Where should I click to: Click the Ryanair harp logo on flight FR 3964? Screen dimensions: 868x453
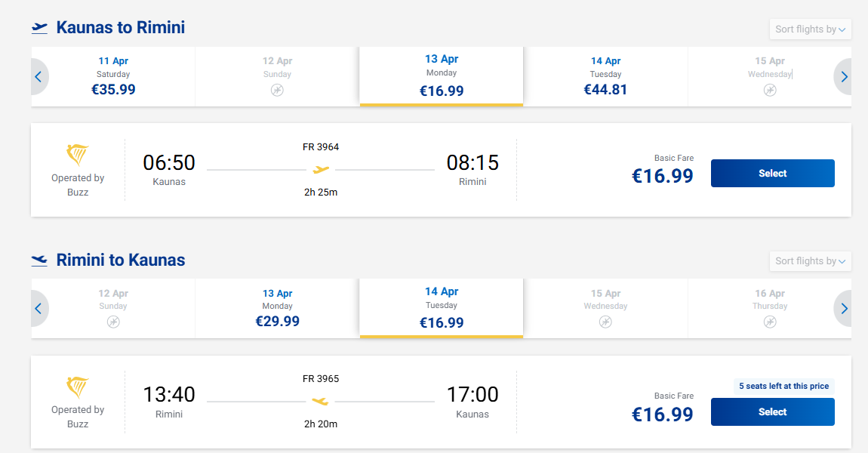point(78,156)
